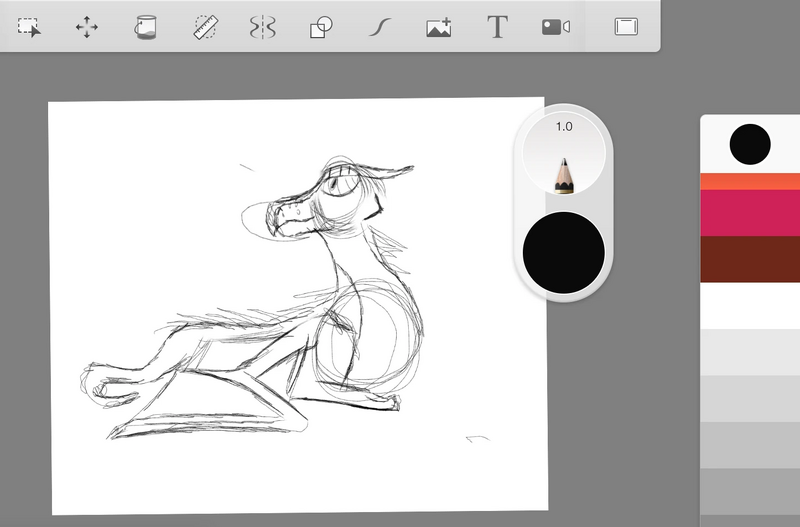Screen dimensions: 800x527
Task: Choose the crimson pink color swatch
Action: (749, 213)
